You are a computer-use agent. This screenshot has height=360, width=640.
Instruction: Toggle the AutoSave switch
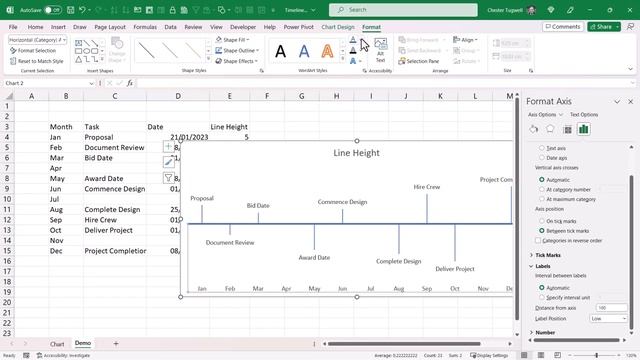tap(53, 10)
